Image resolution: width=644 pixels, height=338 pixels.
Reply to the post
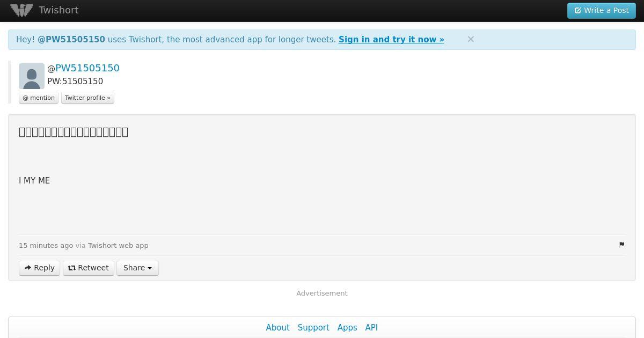(39, 268)
